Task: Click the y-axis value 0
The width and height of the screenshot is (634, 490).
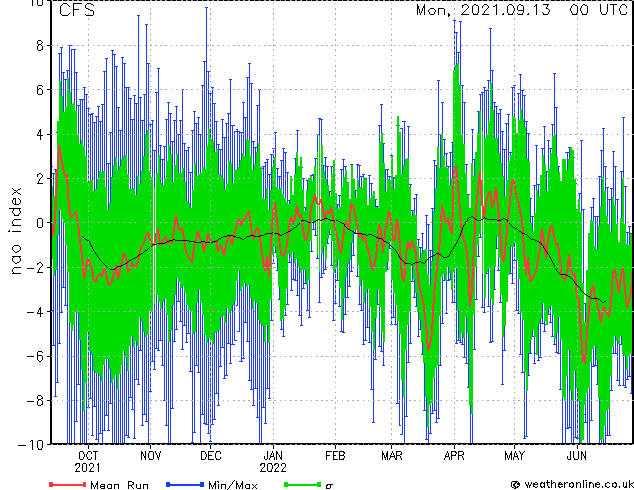Action: pos(40,223)
